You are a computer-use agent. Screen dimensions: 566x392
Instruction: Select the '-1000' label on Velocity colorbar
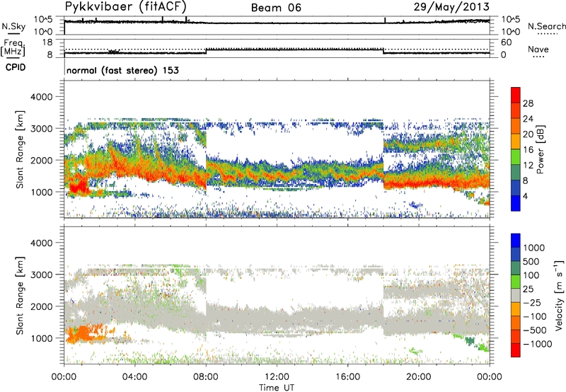point(538,344)
